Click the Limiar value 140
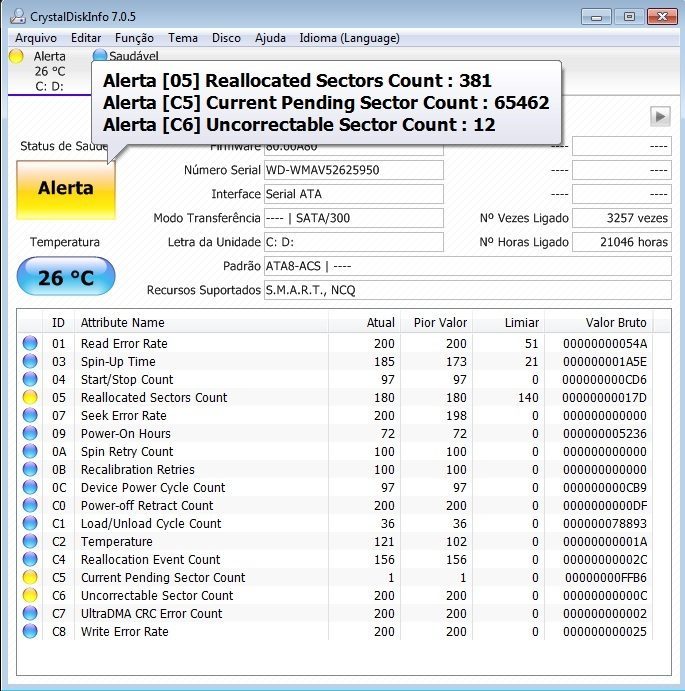685x691 pixels. (x=528, y=398)
